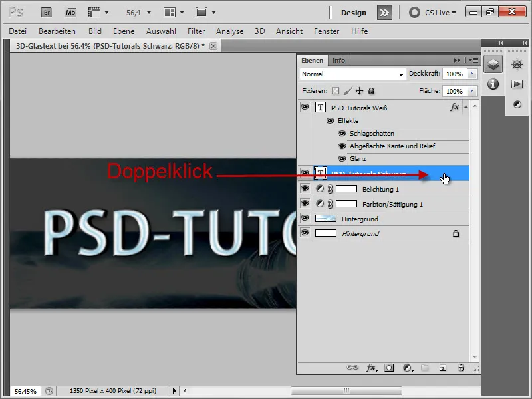Click the lock position move icon
The width and height of the screenshot is (532, 399).
[x=359, y=91]
